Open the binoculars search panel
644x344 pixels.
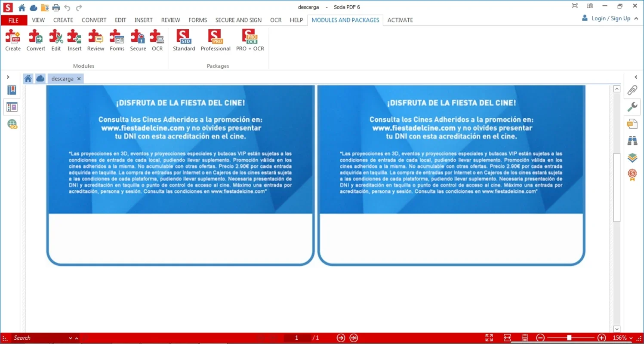(632, 141)
